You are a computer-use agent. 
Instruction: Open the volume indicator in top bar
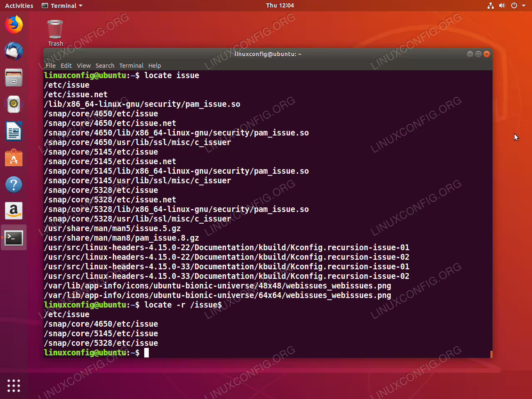[x=502, y=6]
